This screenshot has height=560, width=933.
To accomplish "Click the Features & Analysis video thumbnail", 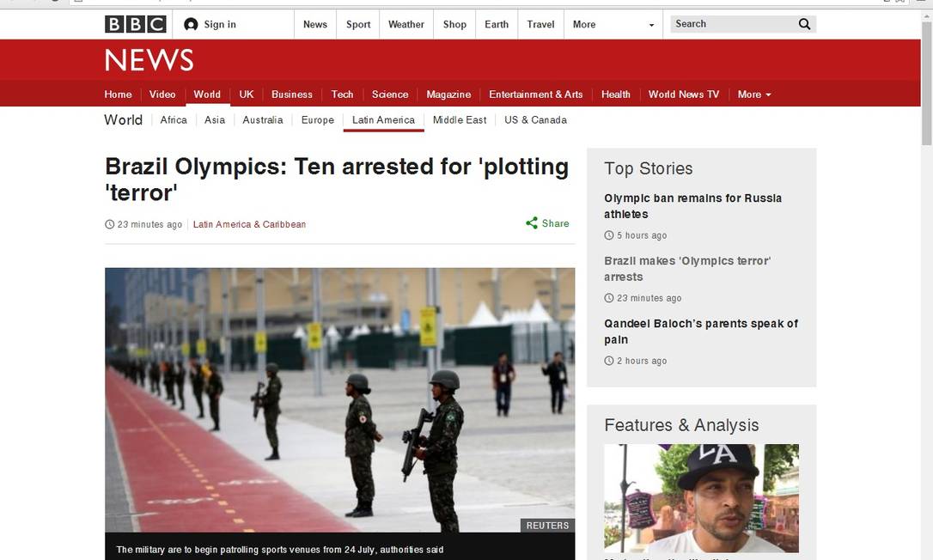I will [701, 498].
